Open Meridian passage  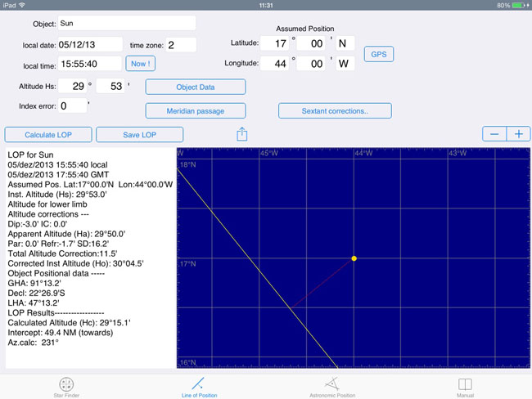pos(196,111)
